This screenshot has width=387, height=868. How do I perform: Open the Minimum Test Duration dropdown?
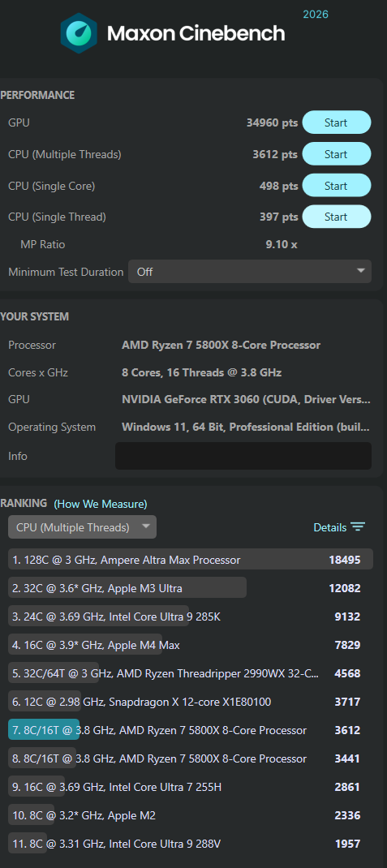pos(250,272)
